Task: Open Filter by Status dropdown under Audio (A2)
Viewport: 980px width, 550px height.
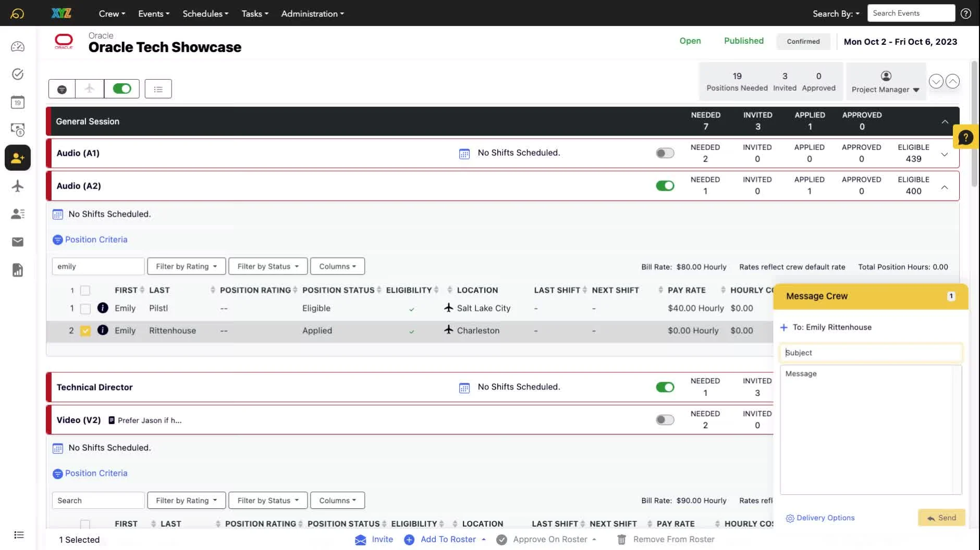Action: click(x=268, y=266)
